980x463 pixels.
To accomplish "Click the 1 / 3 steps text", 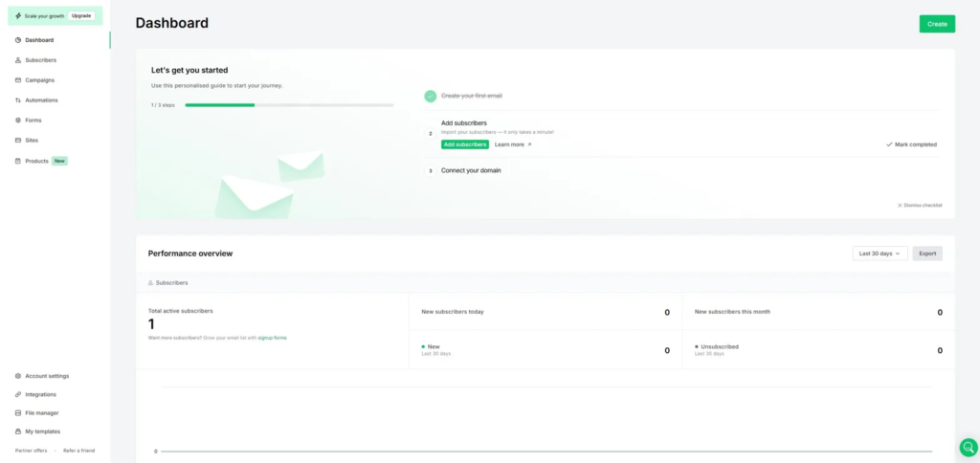I will point(163,105).
